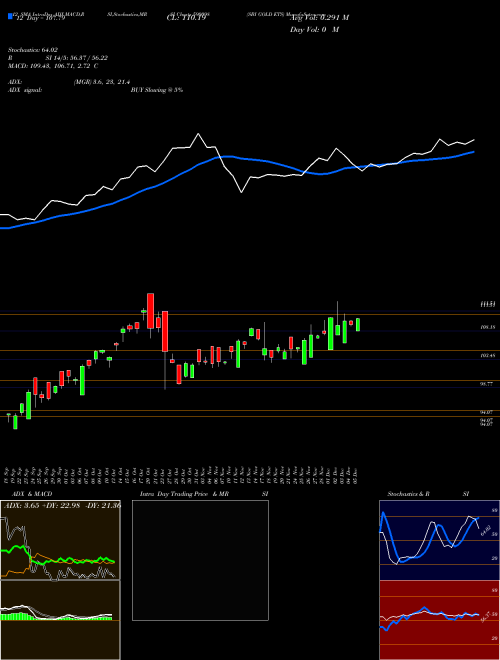500x660 pixels.
Task: Open the empty intraday trading price panel
Action: [200, 560]
